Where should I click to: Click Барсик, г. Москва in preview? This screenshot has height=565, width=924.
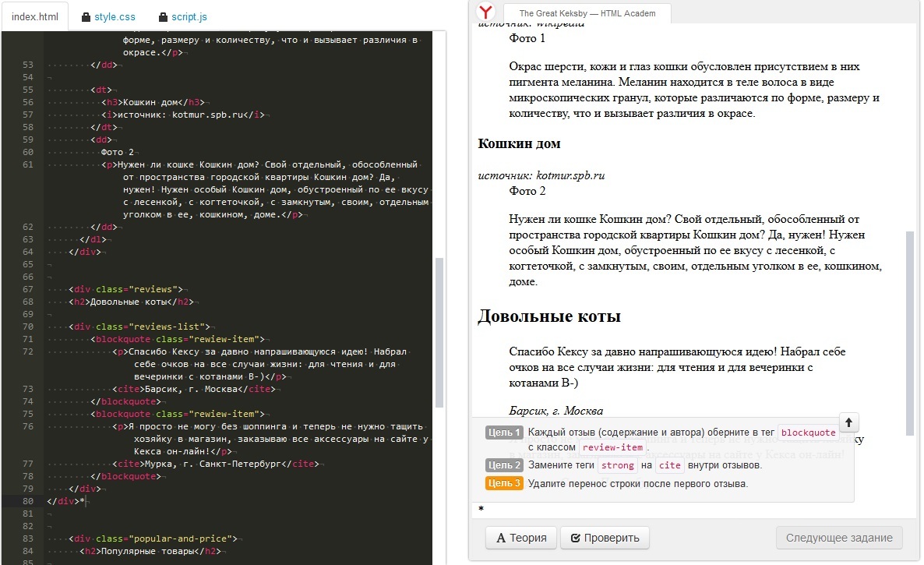point(555,411)
